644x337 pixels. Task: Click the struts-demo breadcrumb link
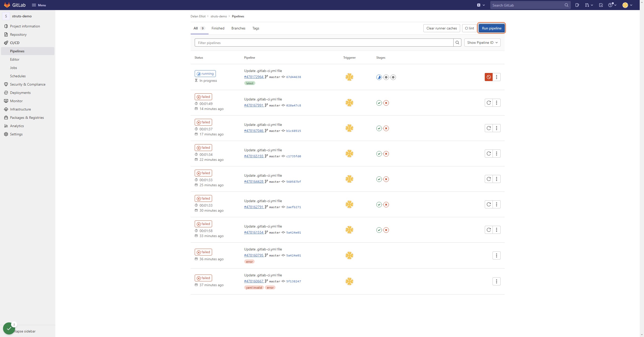point(219,16)
